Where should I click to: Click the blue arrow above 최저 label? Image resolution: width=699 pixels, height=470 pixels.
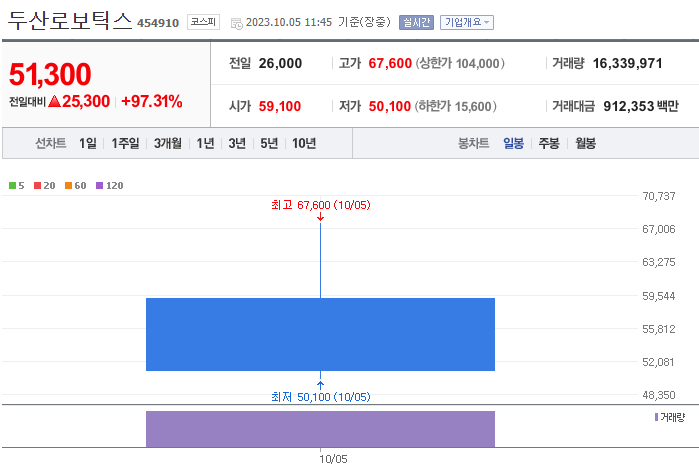click(321, 385)
